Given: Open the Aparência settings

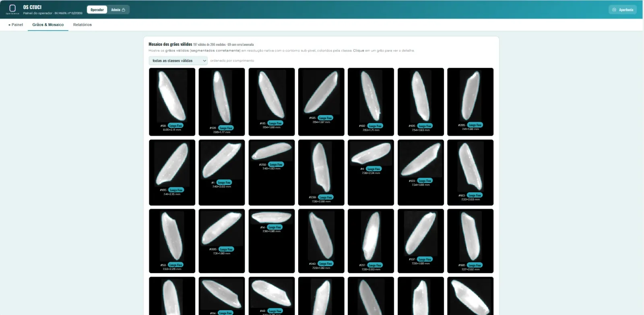Looking at the screenshot, I should click(623, 10).
